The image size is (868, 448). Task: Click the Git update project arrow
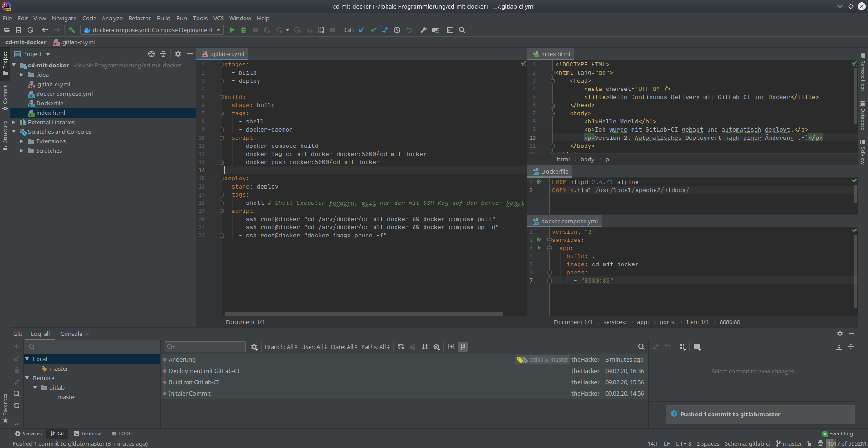coord(362,30)
